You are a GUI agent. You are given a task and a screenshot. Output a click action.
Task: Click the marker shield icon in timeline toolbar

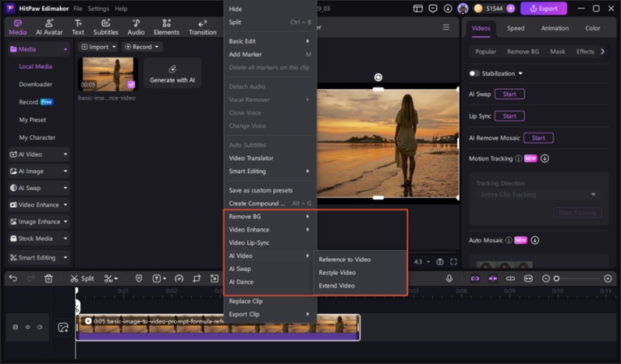(138, 278)
